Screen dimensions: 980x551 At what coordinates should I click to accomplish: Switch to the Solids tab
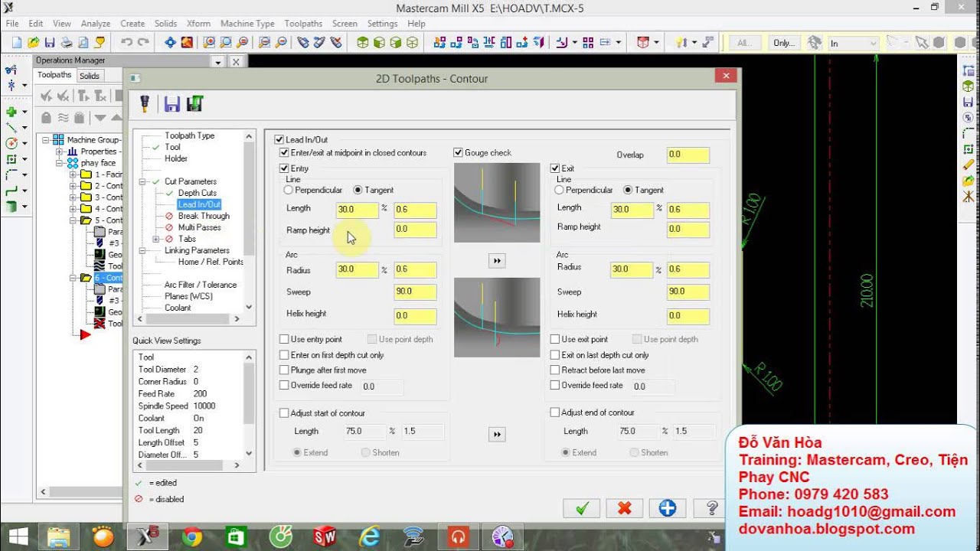(x=90, y=76)
